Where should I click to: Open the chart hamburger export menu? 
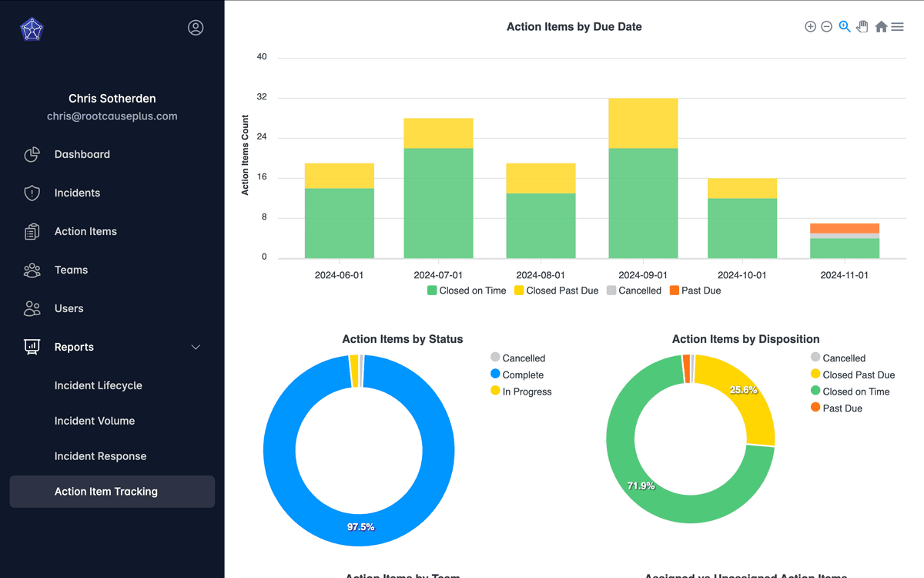897,27
